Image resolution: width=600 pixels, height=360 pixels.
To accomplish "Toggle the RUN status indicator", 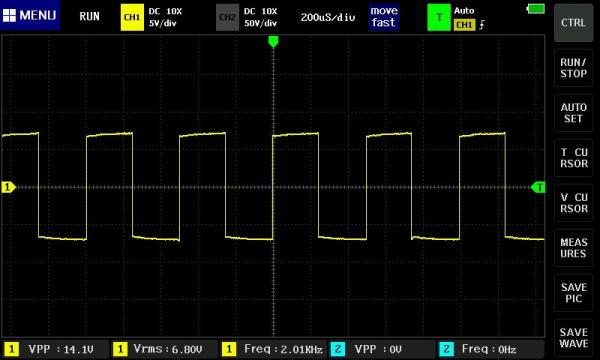I will 89,16.
